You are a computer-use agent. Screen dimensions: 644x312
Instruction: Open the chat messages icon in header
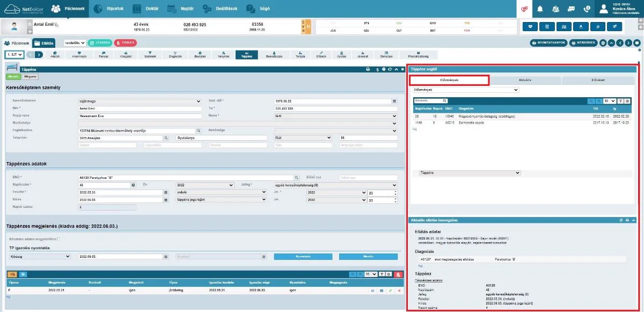[x=571, y=9]
